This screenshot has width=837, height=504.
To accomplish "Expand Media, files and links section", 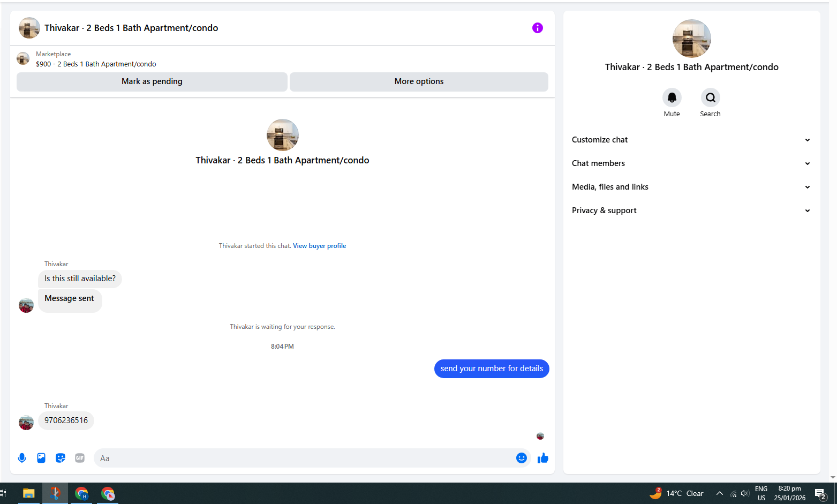I will coord(691,187).
